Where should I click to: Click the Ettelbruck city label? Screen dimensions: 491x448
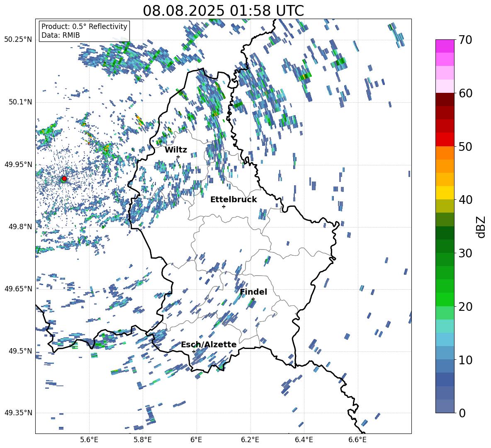click(x=233, y=199)
